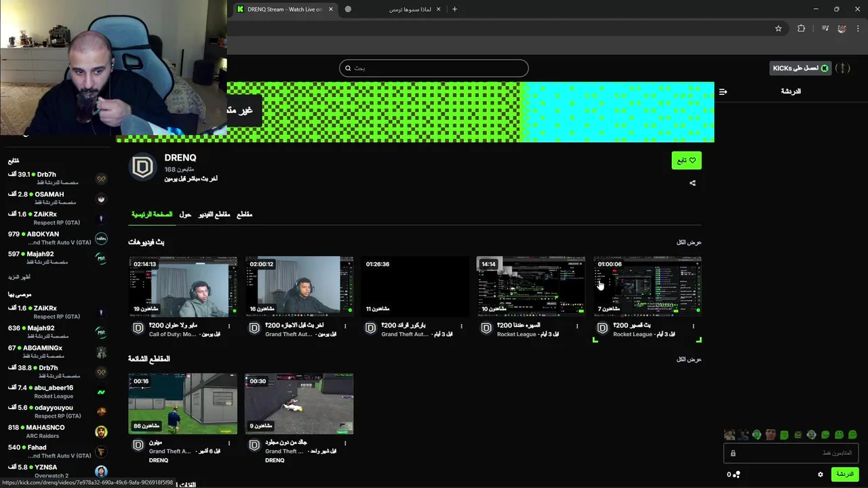Screen dimensions: 868x488
Task: Collapse the chat panel with the arrow icon
Action: pyautogui.click(x=723, y=91)
